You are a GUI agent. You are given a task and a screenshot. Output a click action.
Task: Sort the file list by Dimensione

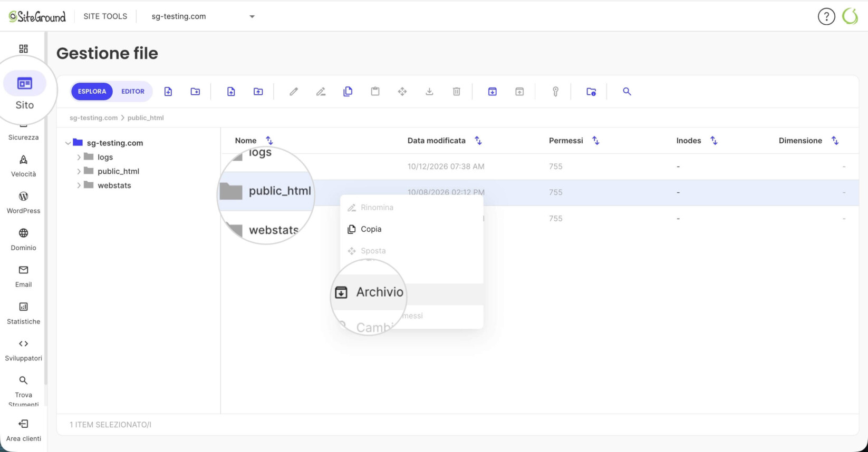[835, 141]
